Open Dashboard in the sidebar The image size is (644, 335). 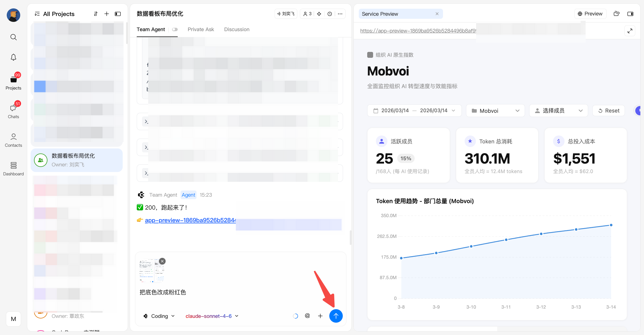[x=13, y=169]
